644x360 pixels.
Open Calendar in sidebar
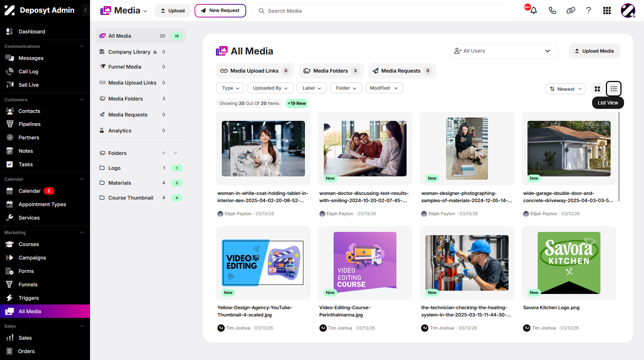(x=45, y=191)
